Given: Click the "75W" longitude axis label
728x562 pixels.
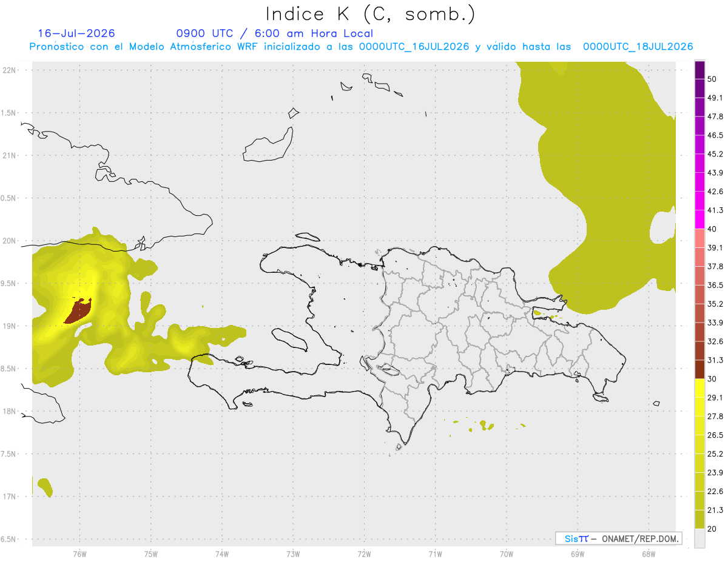Looking at the screenshot, I should point(151,554).
